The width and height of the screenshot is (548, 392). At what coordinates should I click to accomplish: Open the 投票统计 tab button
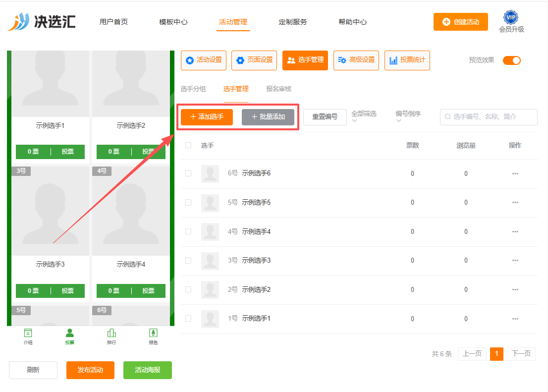pyautogui.click(x=407, y=60)
